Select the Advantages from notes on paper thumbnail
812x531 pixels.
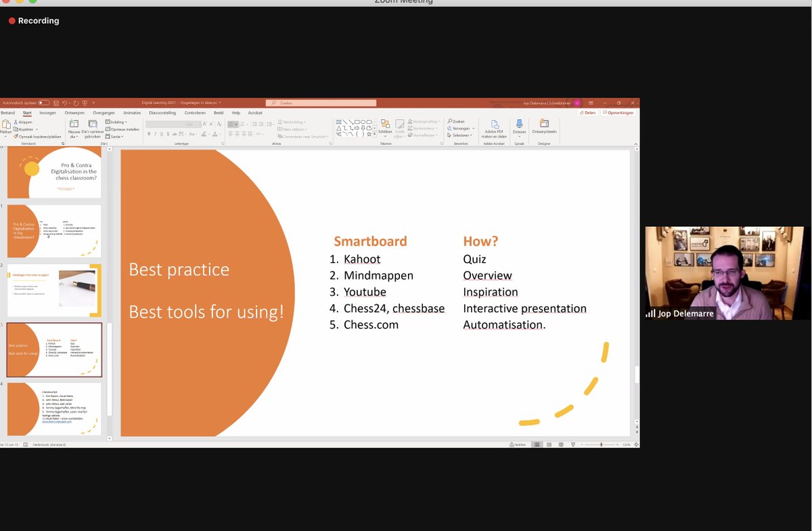coord(54,291)
